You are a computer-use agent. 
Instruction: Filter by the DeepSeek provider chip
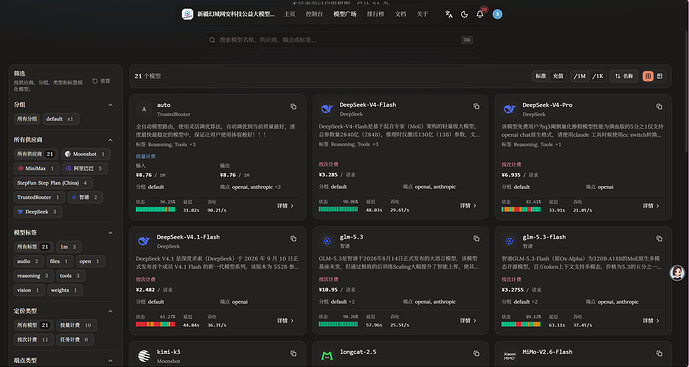(37, 212)
